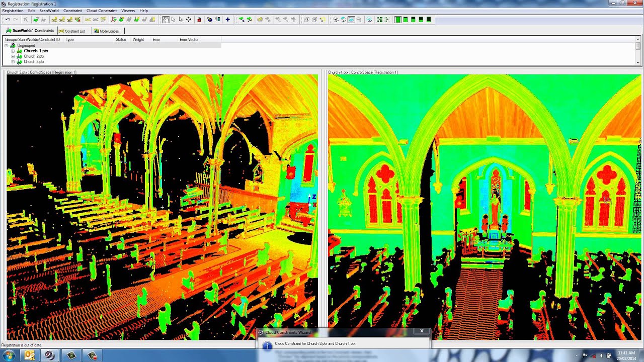Click the delete X toolbar icon
This screenshot has width=644, height=362.
[x=26, y=20]
